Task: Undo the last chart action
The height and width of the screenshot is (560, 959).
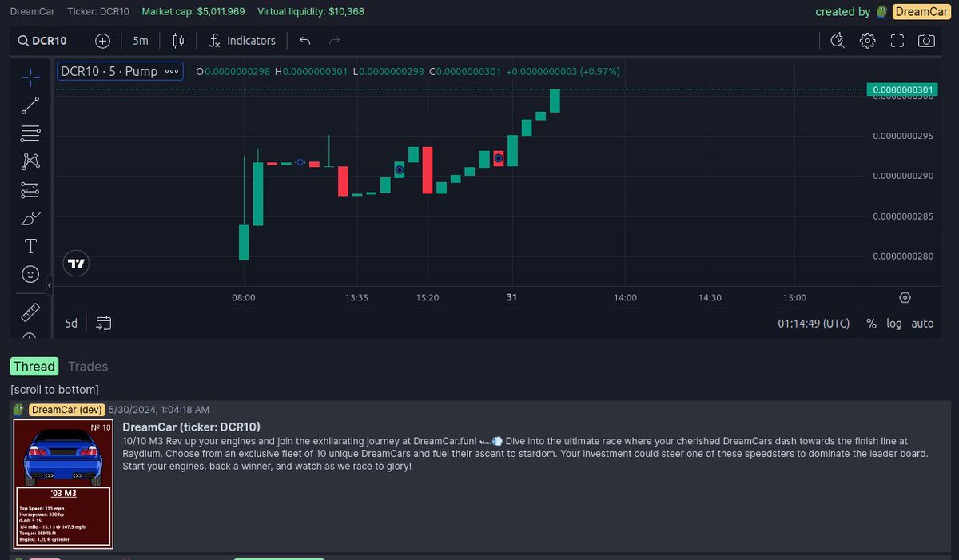Action: [304, 41]
